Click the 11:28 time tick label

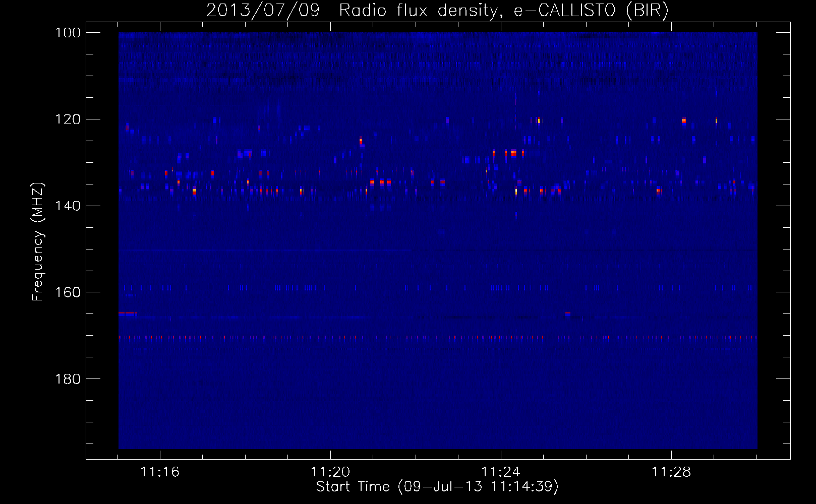(671, 472)
